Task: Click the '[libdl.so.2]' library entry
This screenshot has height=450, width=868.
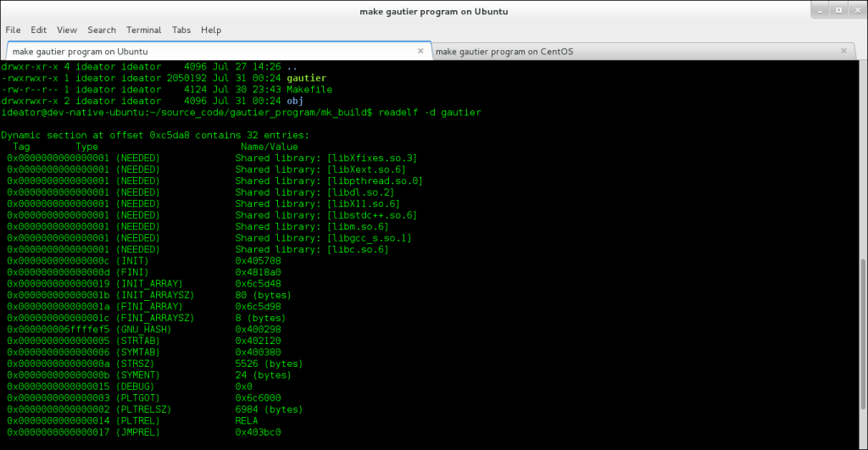Action: [x=360, y=192]
